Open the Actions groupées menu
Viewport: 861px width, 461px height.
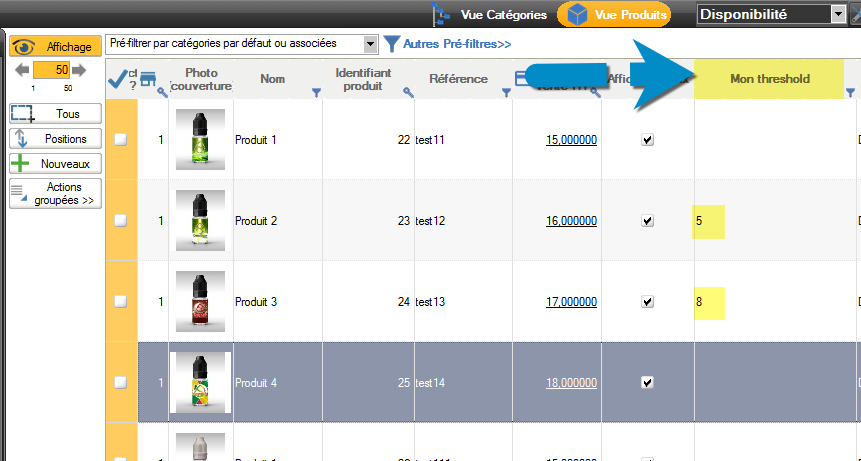click(55, 193)
